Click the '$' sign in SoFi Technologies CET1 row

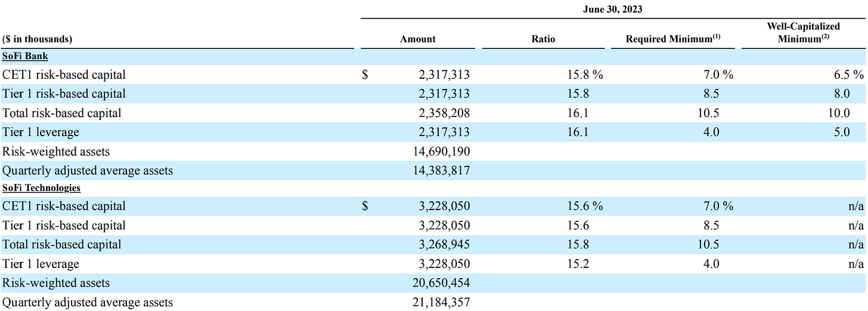tap(365, 206)
